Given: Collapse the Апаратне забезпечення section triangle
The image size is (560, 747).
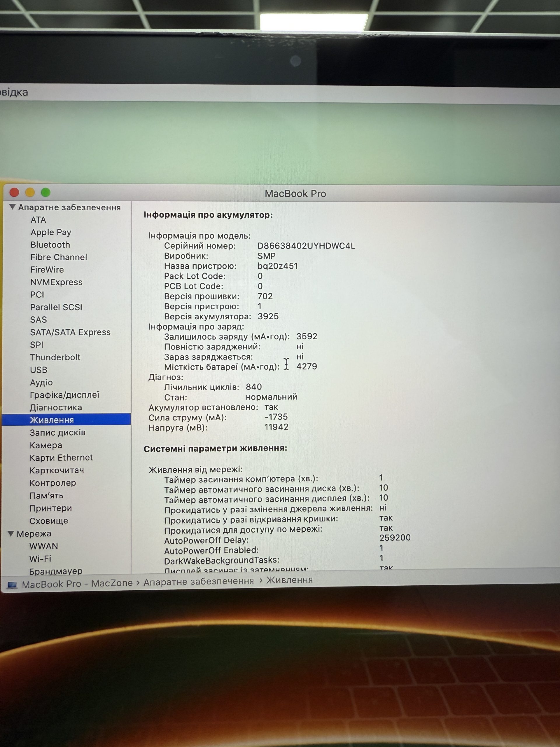Looking at the screenshot, I should pyautogui.click(x=13, y=207).
